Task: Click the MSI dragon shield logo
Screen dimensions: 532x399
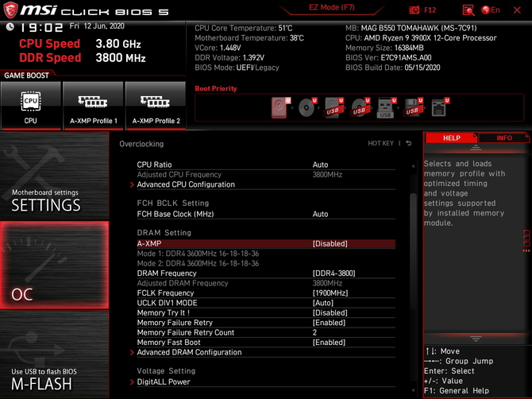Action: (x=10, y=10)
